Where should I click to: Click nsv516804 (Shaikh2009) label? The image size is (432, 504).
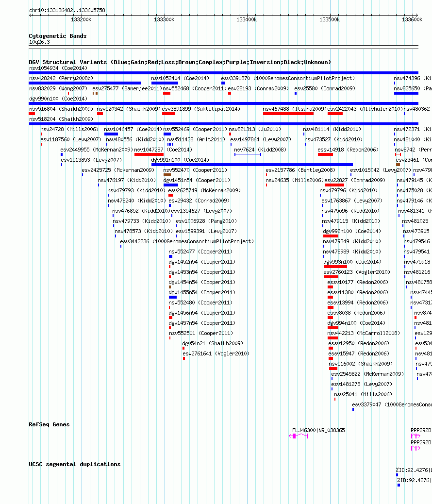point(61,109)
